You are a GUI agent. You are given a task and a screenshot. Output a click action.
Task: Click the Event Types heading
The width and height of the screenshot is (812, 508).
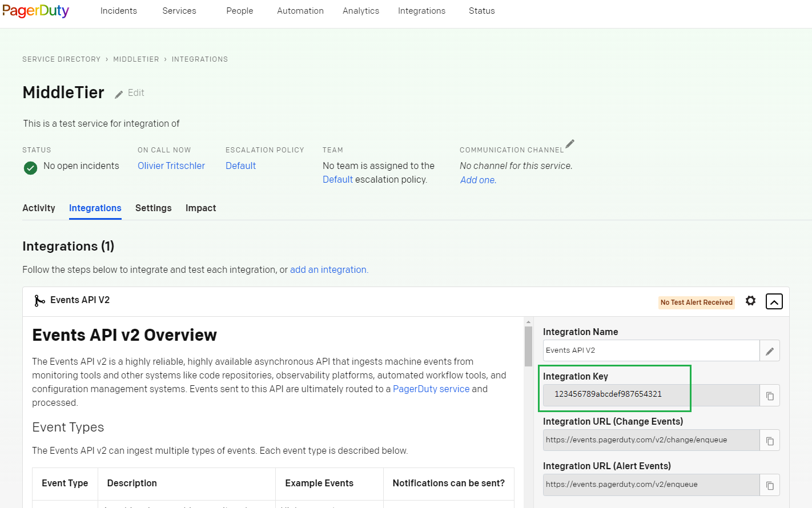tap(68, 428)
